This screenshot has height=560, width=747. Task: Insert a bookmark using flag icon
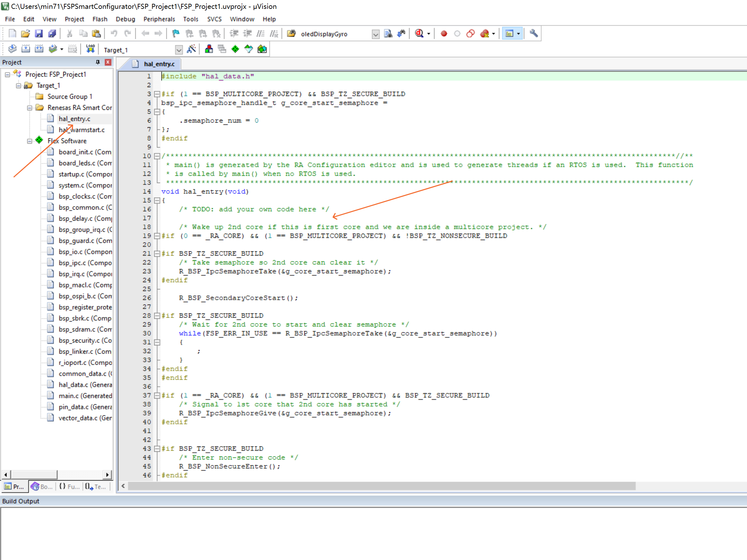click(x=176, y=34)
